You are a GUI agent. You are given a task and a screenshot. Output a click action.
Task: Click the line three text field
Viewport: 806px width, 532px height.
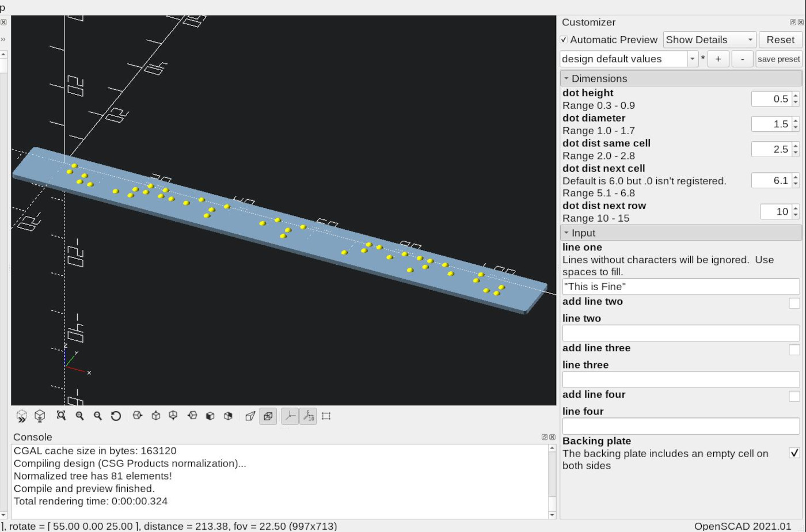[x=681, y=379]
